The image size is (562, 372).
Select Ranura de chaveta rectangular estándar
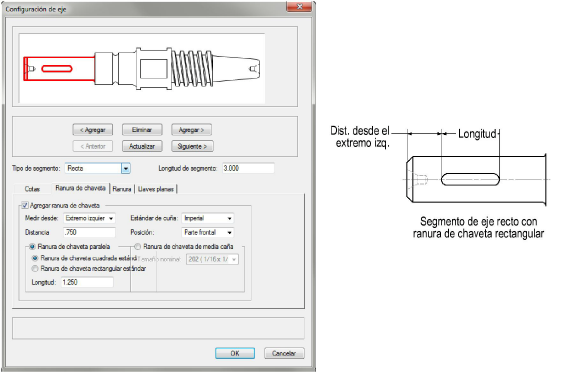(x=35, y=268)
